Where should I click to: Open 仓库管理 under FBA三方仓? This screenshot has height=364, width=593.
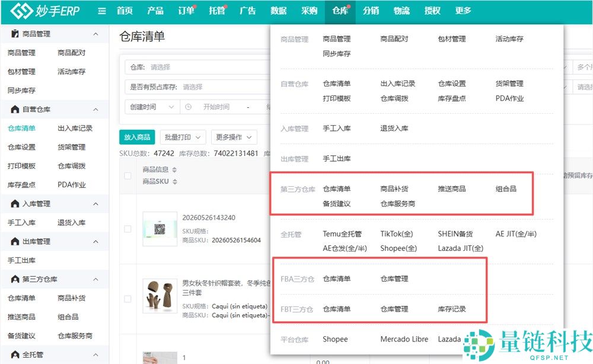click(394, 279)
